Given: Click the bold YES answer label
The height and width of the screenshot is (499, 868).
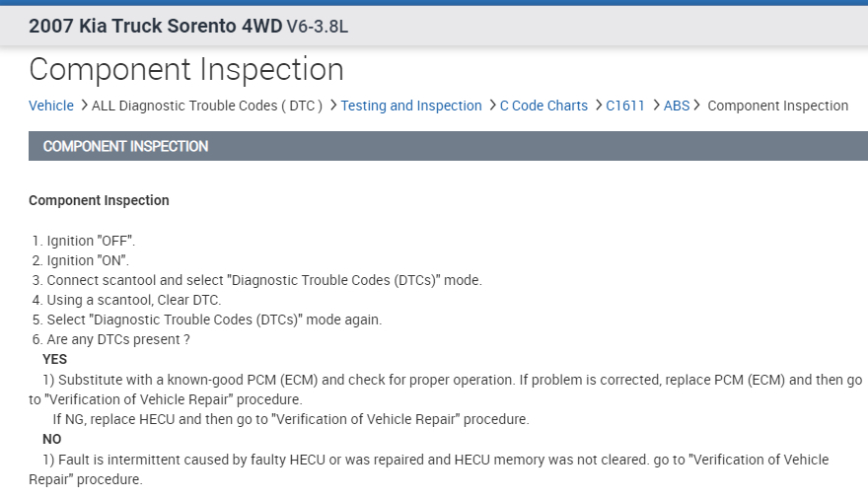Looking at the screenshot, I should pyautogui.click(x=55, y=360).
